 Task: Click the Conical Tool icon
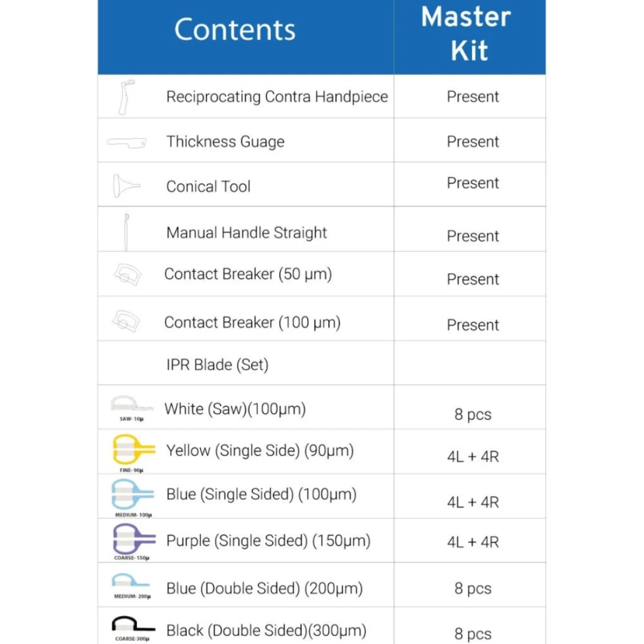(x=126, y=186)
